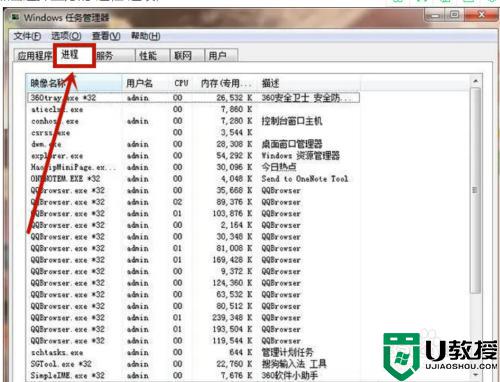Image resolution: width=500 pixels, height=382 pixels.
Task: Open the 文件(F) menu
Action: pos(27,36)
